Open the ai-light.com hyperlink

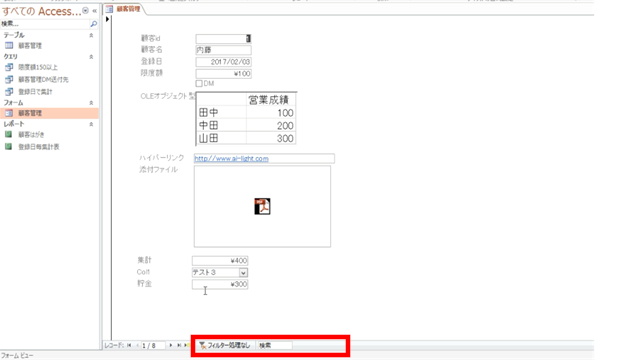(x=231, y=158)
